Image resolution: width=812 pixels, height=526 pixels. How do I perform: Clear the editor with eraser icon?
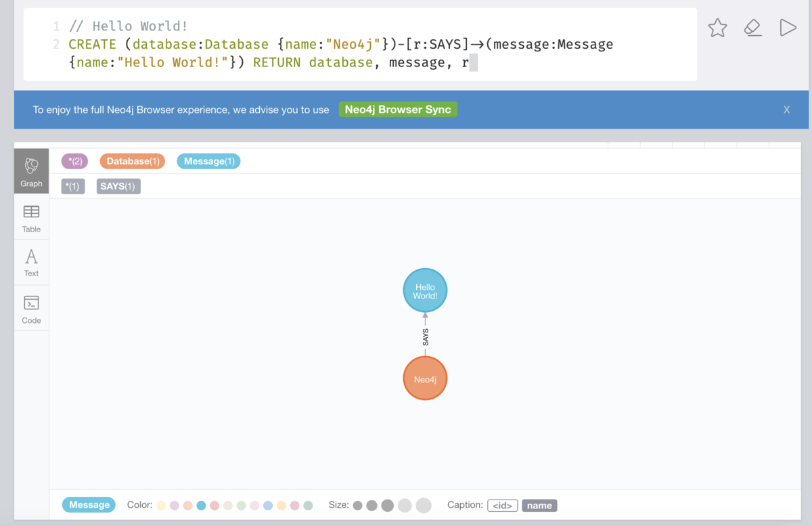point(752,28)
